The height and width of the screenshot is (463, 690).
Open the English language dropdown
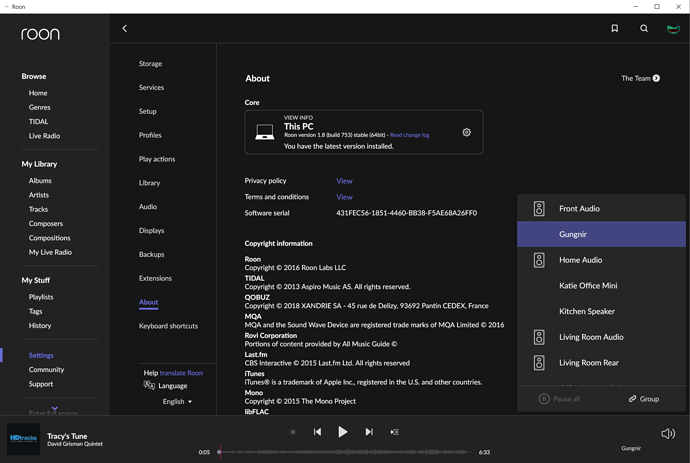point(177,401)
